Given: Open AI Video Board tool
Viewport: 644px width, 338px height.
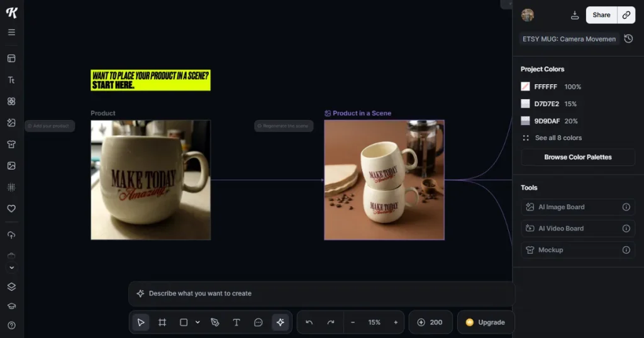Looking at the screenshot, I should 578,229.
